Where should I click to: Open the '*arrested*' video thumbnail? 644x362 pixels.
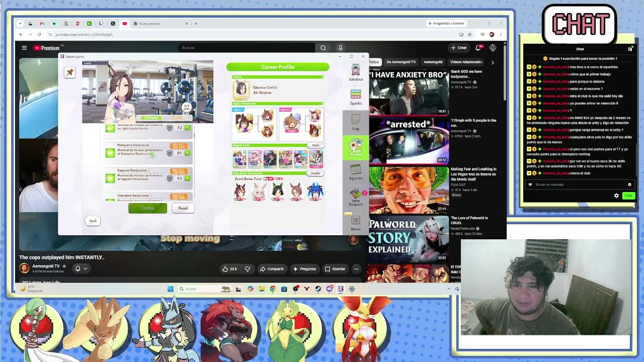[409, 141]
